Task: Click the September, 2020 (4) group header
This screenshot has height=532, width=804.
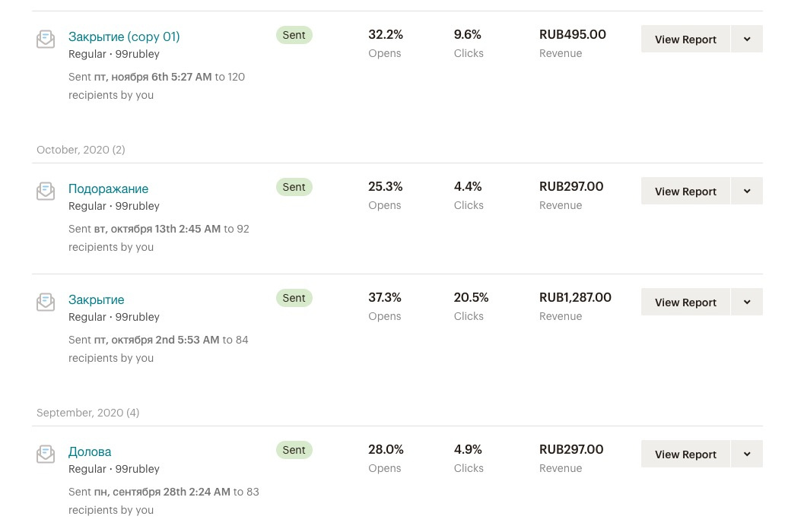Action: [87, 413]
